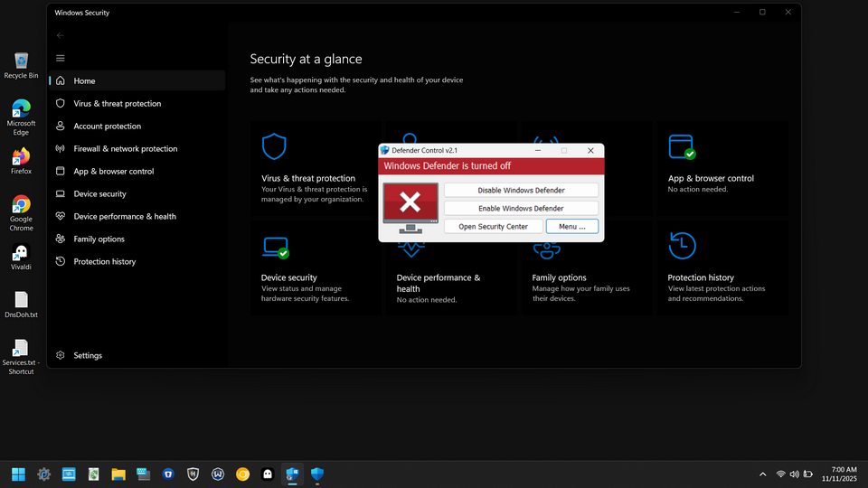Open DnsDoh.txt desktop file icon
868x488 pixels.
coord(21,305)
